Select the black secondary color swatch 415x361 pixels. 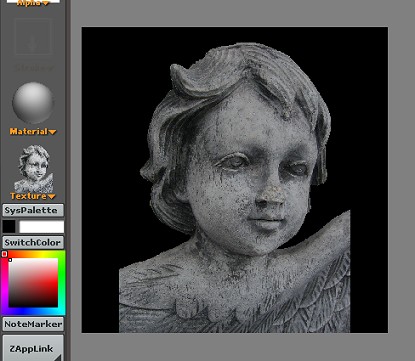click(9, 226)
